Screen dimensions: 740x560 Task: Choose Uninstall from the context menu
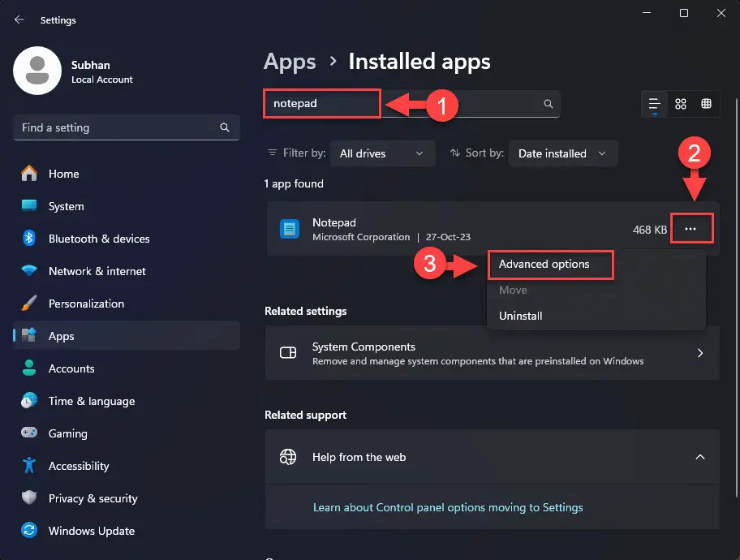(x=521, y=316)
